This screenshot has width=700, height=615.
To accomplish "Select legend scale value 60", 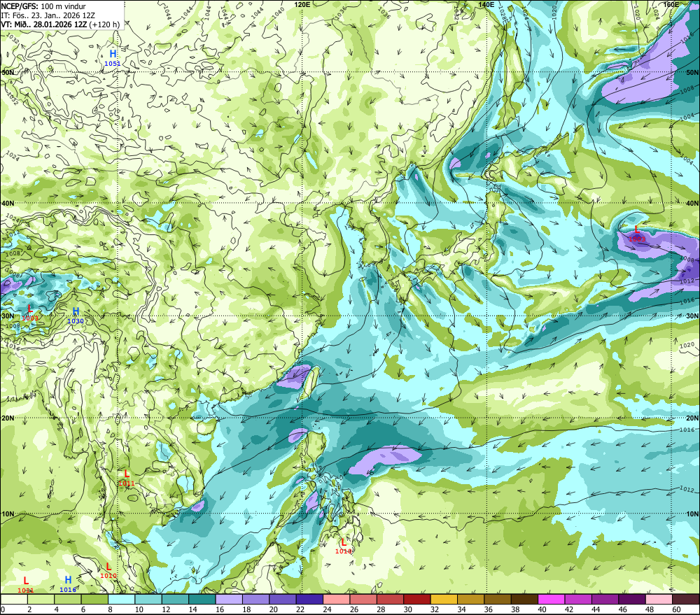I will click(x=677, y=609).
